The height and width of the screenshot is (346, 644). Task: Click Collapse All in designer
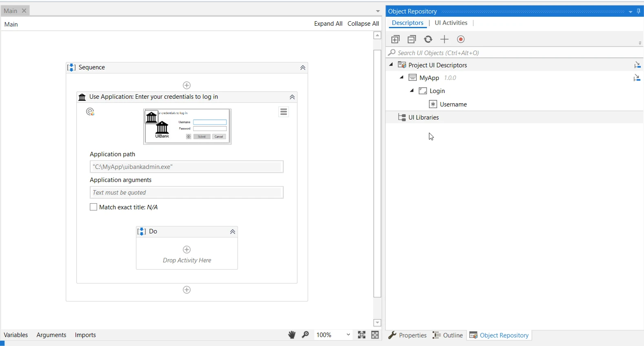[363, 24]
